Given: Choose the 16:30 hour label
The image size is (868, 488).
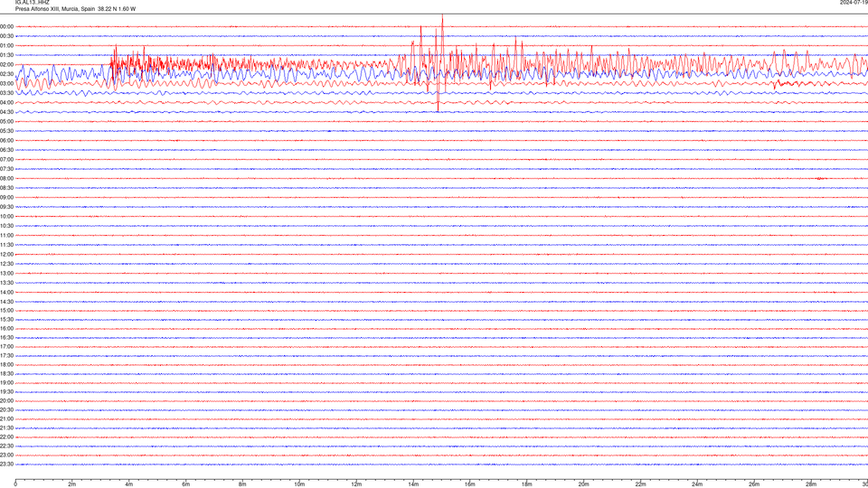Looking at the screenshot, I should (x=6, y=337).
